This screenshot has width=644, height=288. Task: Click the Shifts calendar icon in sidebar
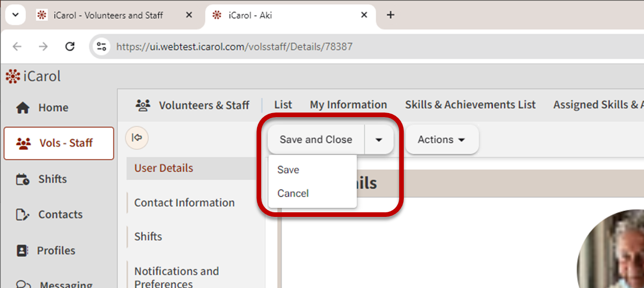point(23,180)
